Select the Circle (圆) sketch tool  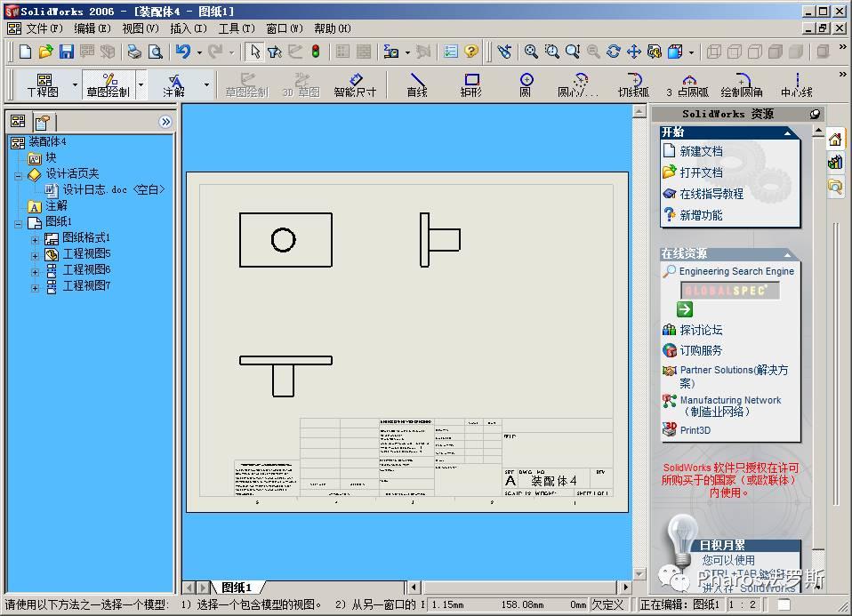[526, 85]
